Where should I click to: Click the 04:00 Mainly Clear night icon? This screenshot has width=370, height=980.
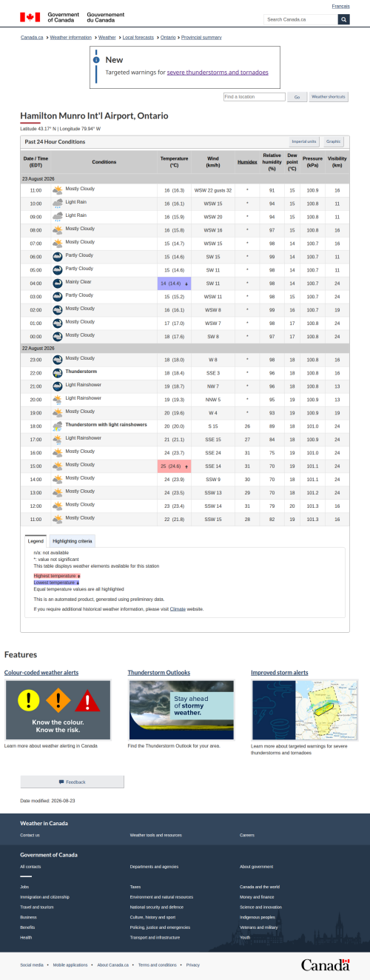58,283
